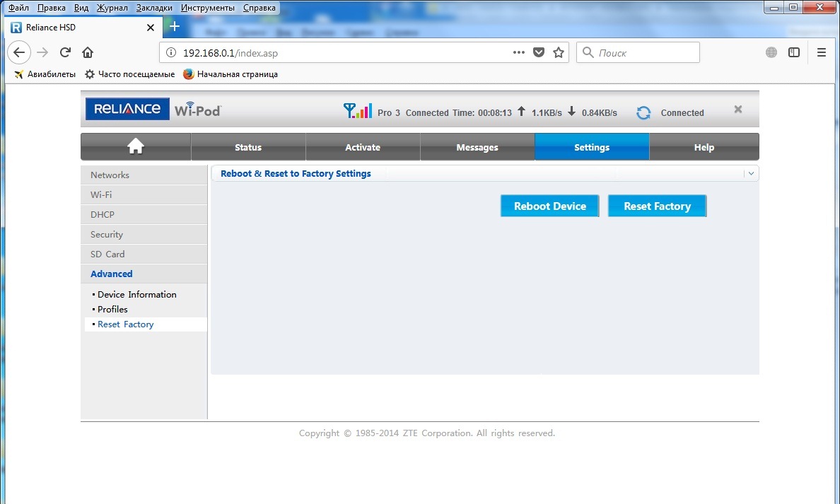Select the Reliance HSD browser tab
The image size is (840, 504).
click(x=81, y=28)
